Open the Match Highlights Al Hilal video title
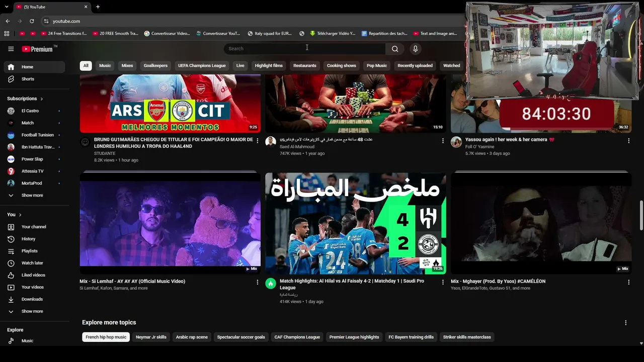Screen dimensions: 644x362 pyautogui.click(x=352, y=284)
